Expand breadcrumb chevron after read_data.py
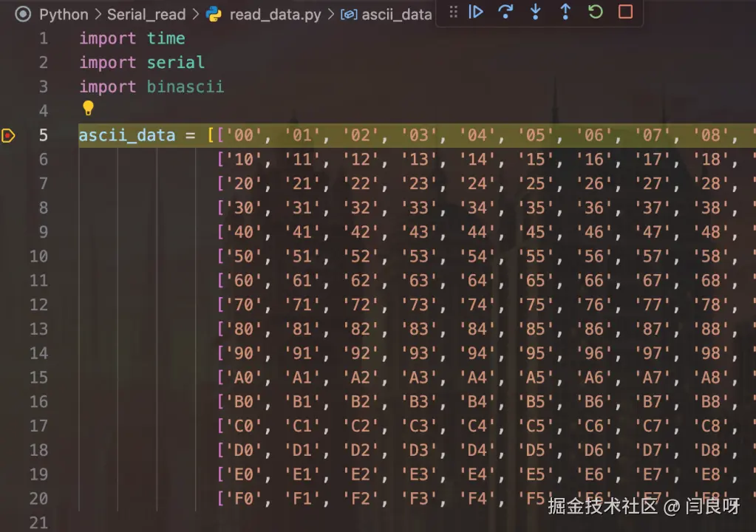756x532 pixels. (331, 15)
